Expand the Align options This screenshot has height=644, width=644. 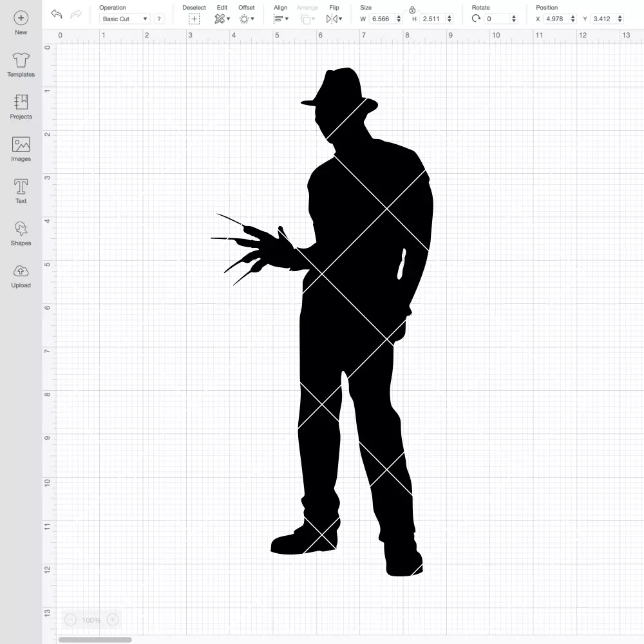[281, 19]
